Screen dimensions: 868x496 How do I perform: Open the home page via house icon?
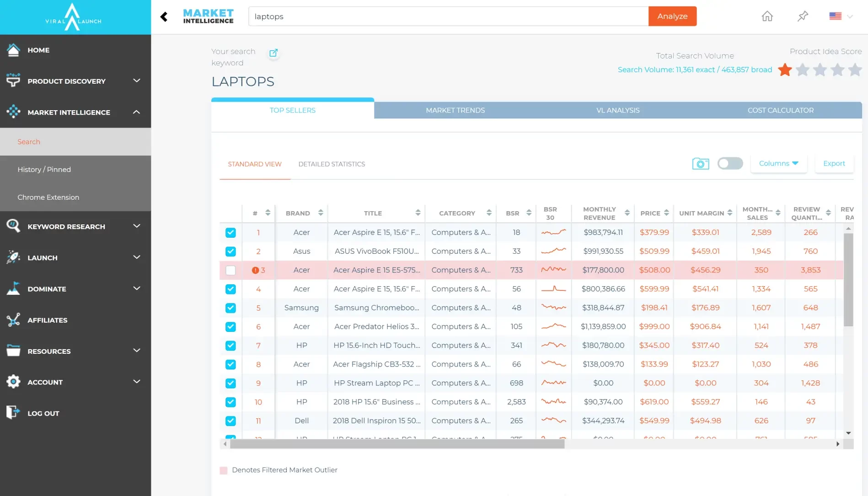coord(767,16)
